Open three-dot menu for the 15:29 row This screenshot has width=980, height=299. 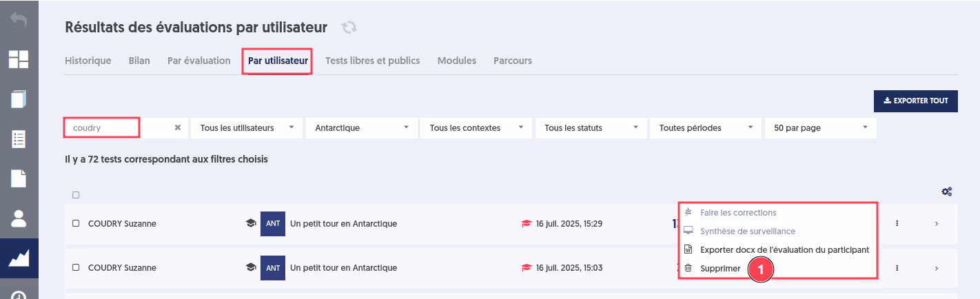point(897,223)
